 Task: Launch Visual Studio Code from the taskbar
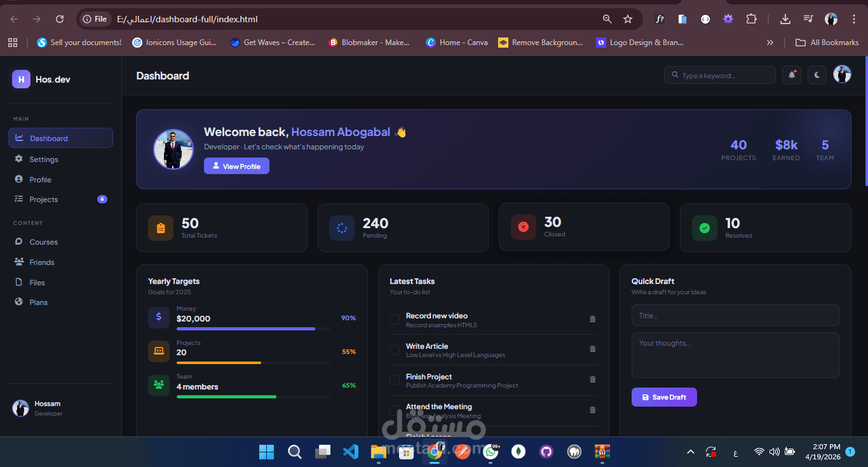[350, 452]
